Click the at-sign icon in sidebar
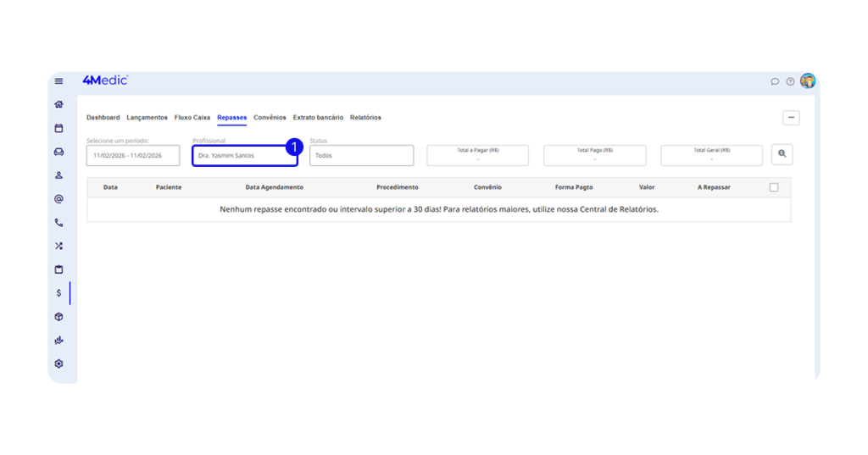The width and height of the screenshot is (868, 455). tap(58, 199)
